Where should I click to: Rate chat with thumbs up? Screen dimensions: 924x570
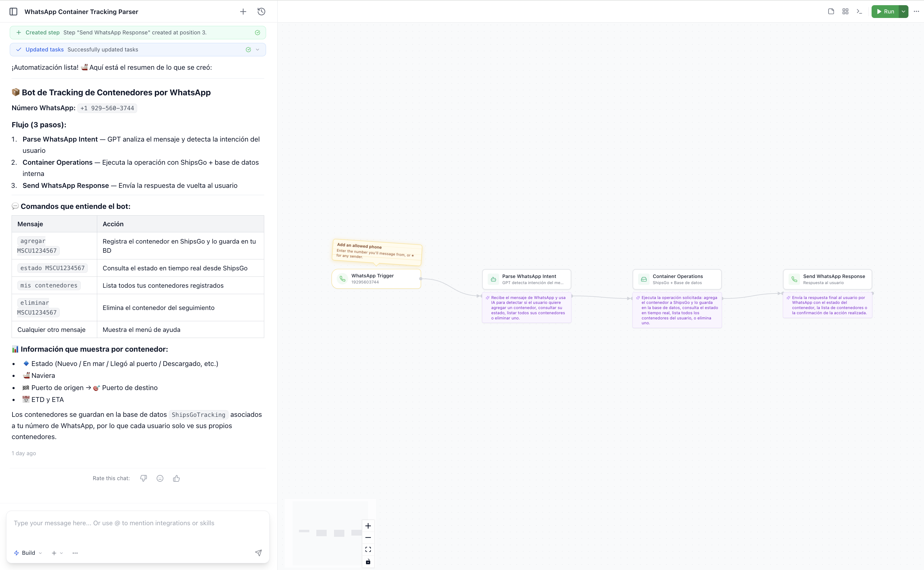(176, 478)
